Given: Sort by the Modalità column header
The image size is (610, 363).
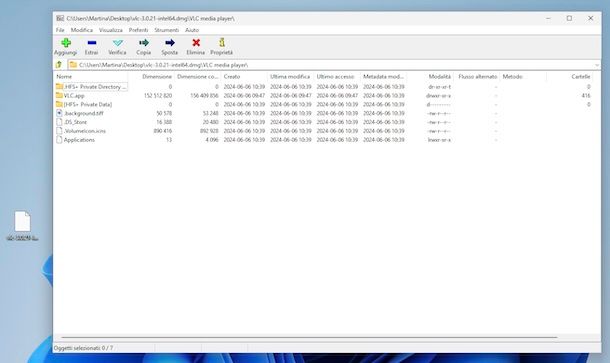Looking at the screenshot, I should [430, 77].
